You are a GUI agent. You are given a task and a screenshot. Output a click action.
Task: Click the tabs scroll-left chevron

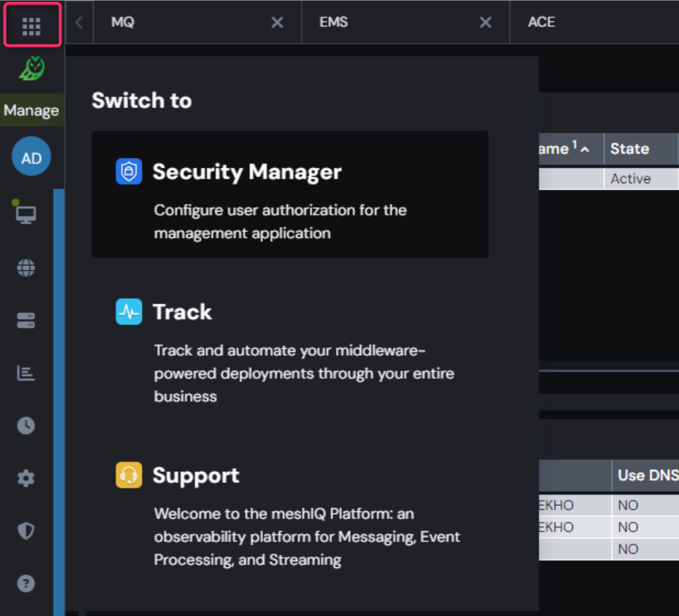point(79,22)
